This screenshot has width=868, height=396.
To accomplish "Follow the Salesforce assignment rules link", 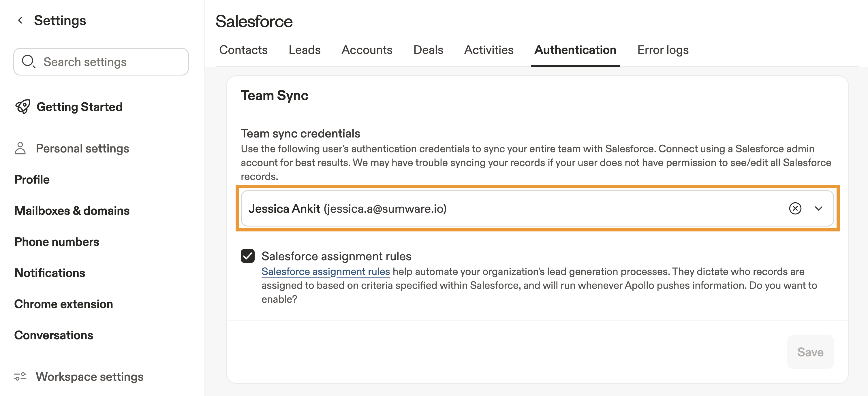I will pyautogui.click(x=326, y=271).
